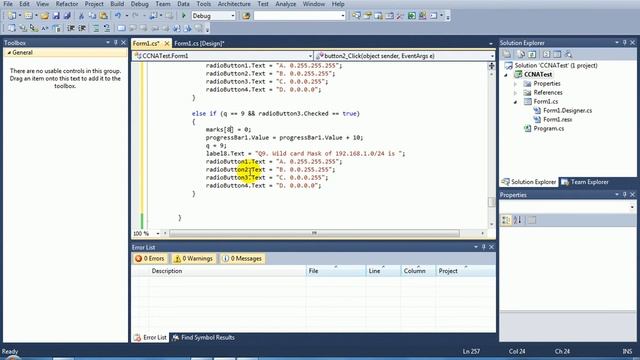This screenshot has height=360, width=640.
Task: Open the Toolbox toolbar icon
Action: (x=400, y=16)
